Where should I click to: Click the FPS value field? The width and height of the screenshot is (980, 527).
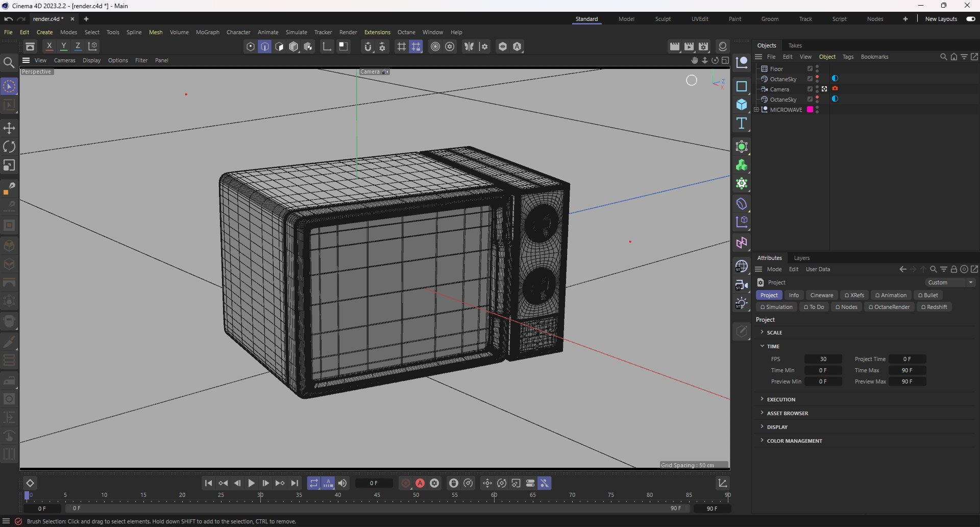click(823, 359)
